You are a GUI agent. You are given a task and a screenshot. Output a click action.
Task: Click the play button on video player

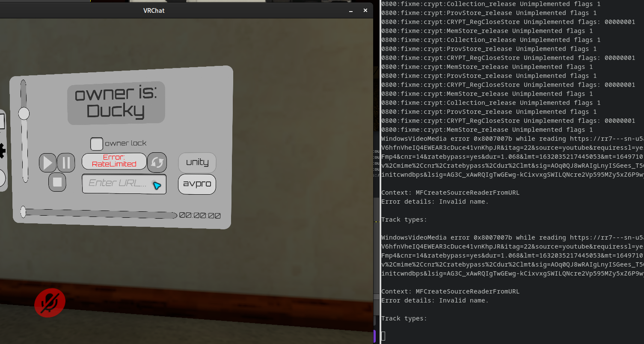pos(48,163)
